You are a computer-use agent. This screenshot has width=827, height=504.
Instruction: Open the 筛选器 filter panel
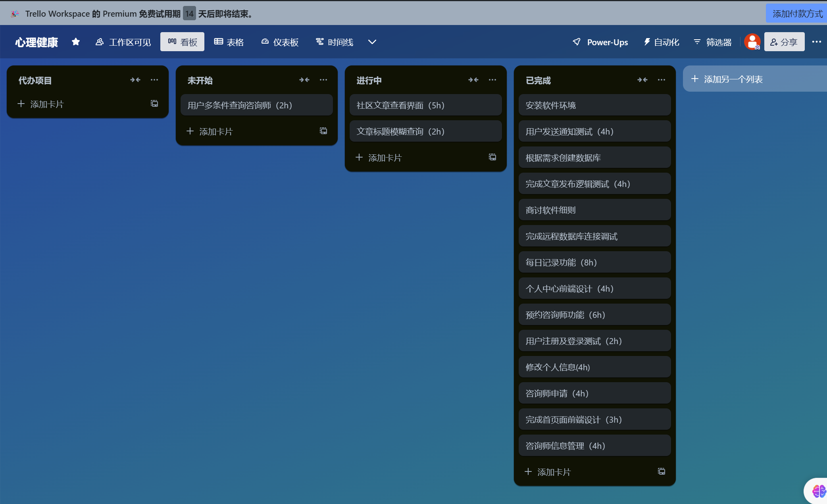(713, 42)
